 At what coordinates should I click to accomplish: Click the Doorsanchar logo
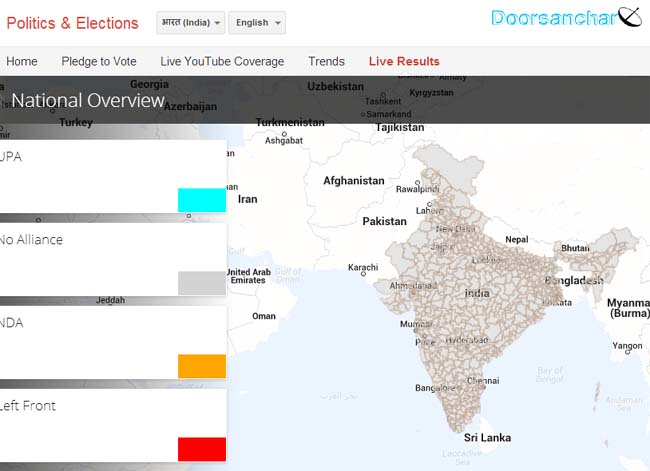coord(566,18)
